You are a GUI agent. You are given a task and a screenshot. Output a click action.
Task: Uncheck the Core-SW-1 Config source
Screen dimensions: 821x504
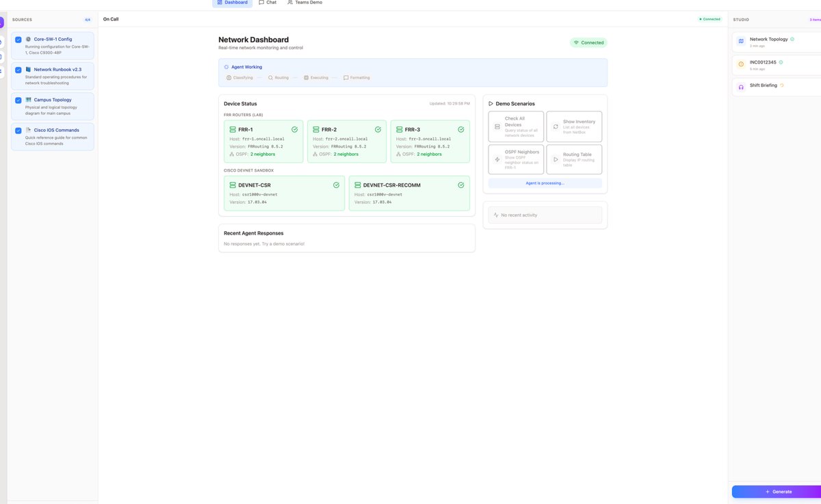[x=18, y=40]
